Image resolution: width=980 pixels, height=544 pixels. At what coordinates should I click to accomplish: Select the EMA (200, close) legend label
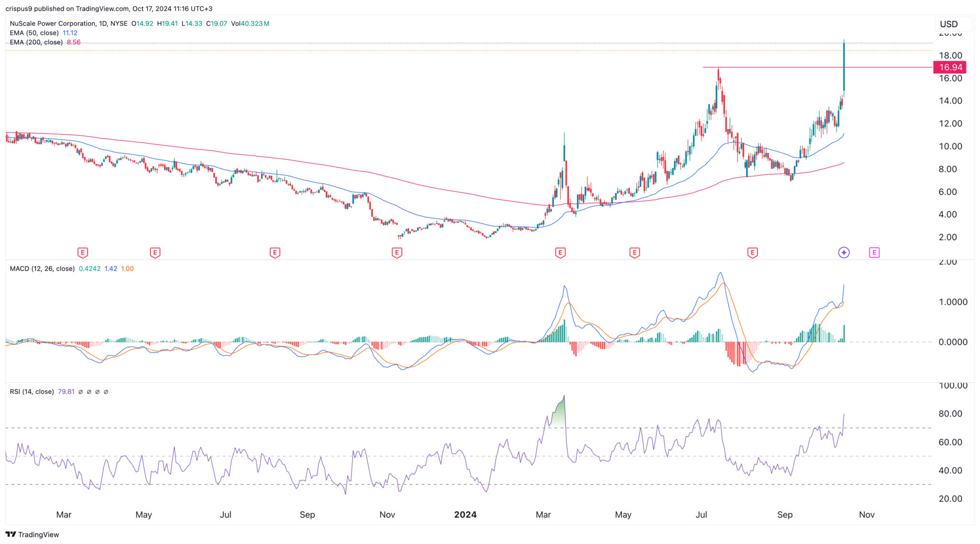click(x=36, y=42)
